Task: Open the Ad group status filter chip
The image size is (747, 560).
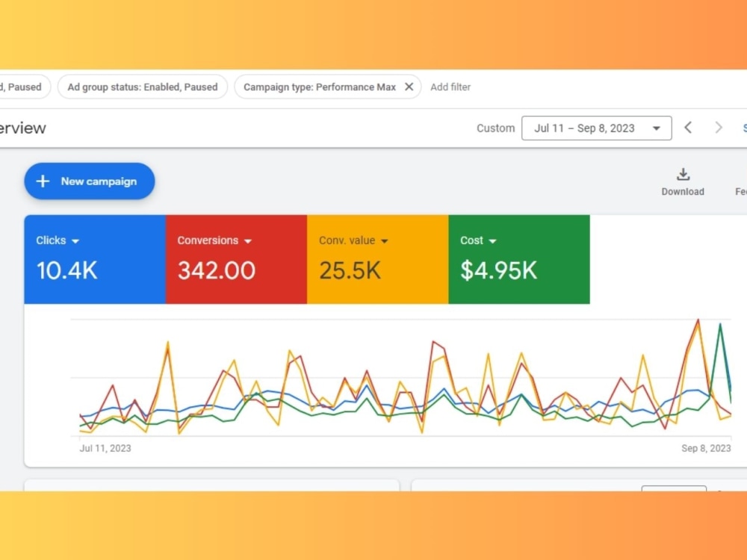Action: tap(143, 87)
